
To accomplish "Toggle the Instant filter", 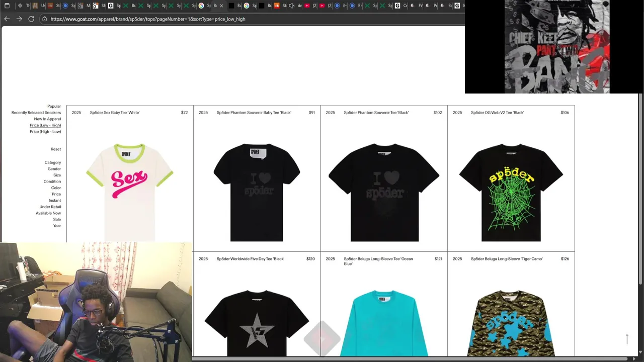I will tap(55, 201).
